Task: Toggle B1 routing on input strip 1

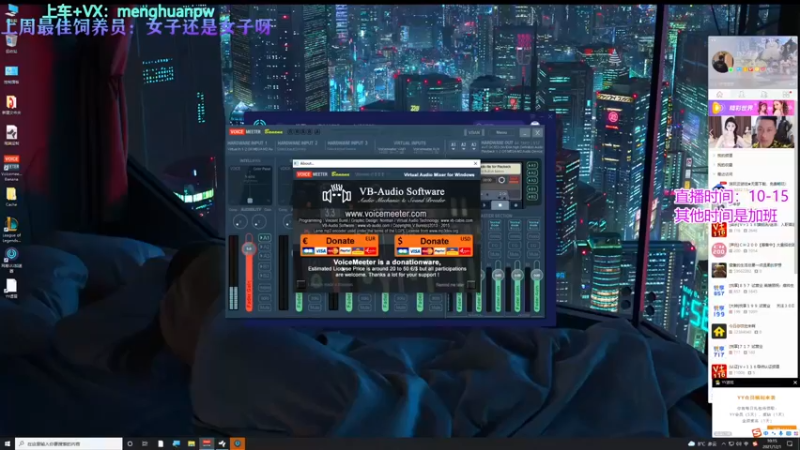Action: (264, 266)
